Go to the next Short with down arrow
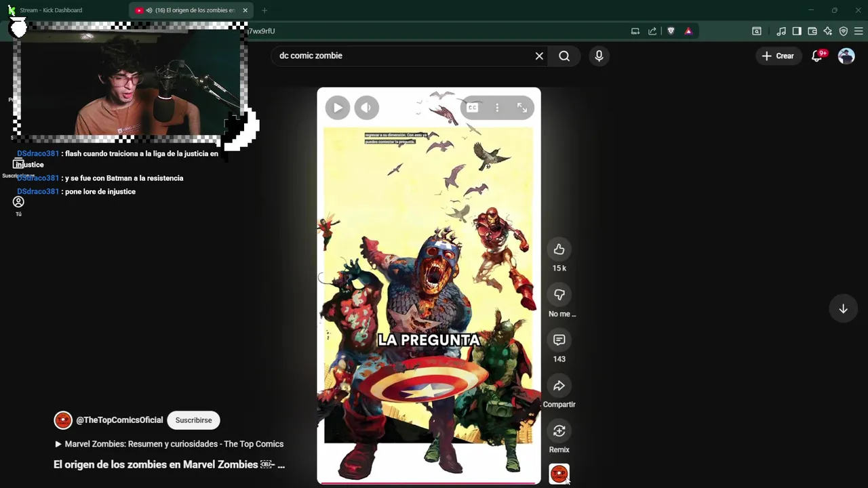The width and height of the screenshot is (868, 488). click(x=843, y=309)
